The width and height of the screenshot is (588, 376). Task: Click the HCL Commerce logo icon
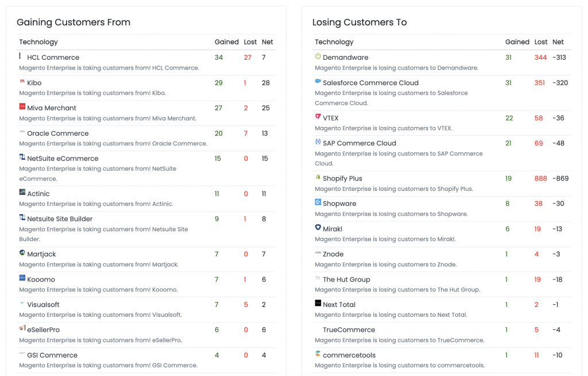20,56
